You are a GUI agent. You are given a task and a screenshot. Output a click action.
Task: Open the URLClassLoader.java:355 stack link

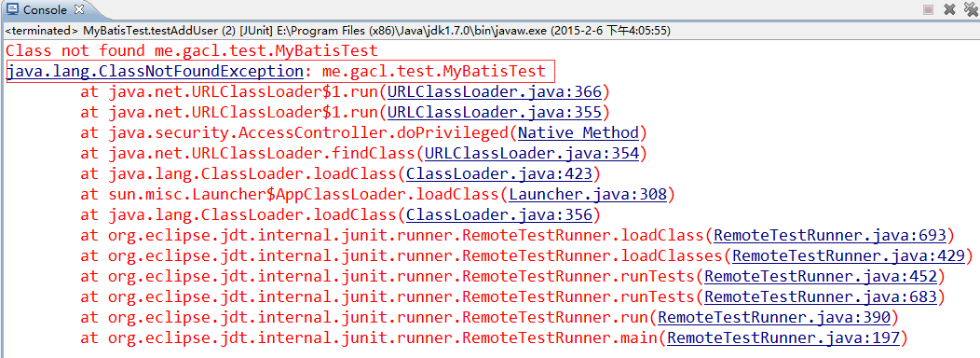click(495, 113)
